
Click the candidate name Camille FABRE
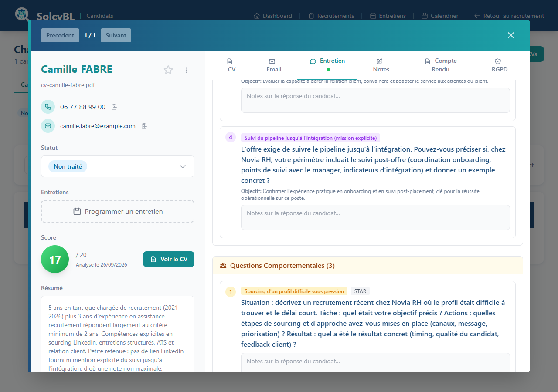[x=77, y=69]
